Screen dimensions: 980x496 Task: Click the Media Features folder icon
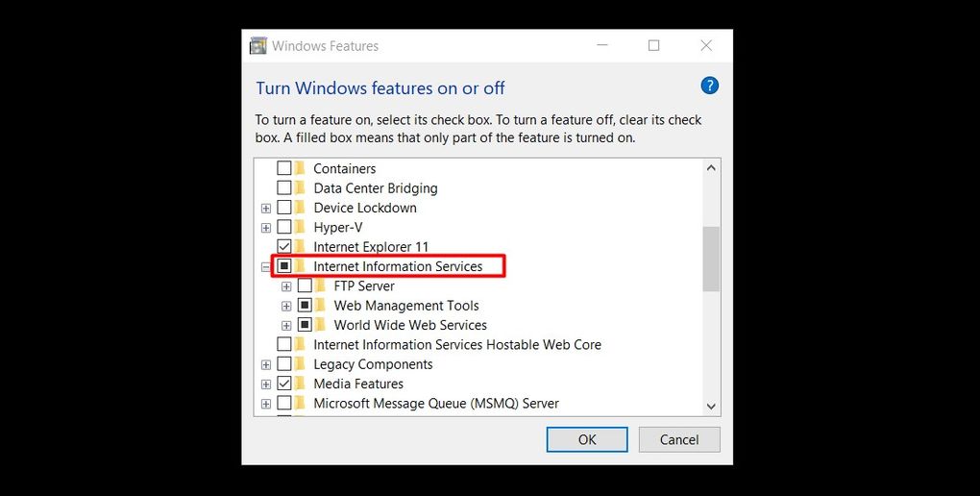pyautogui.click(x=300, y=384)
